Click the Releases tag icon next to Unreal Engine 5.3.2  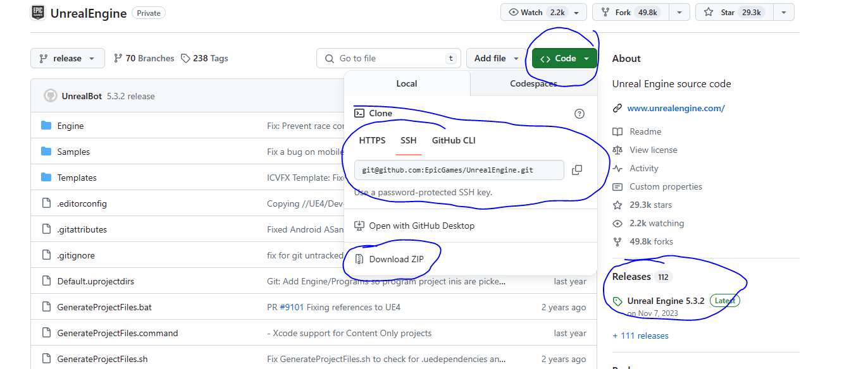coord(617,301)
